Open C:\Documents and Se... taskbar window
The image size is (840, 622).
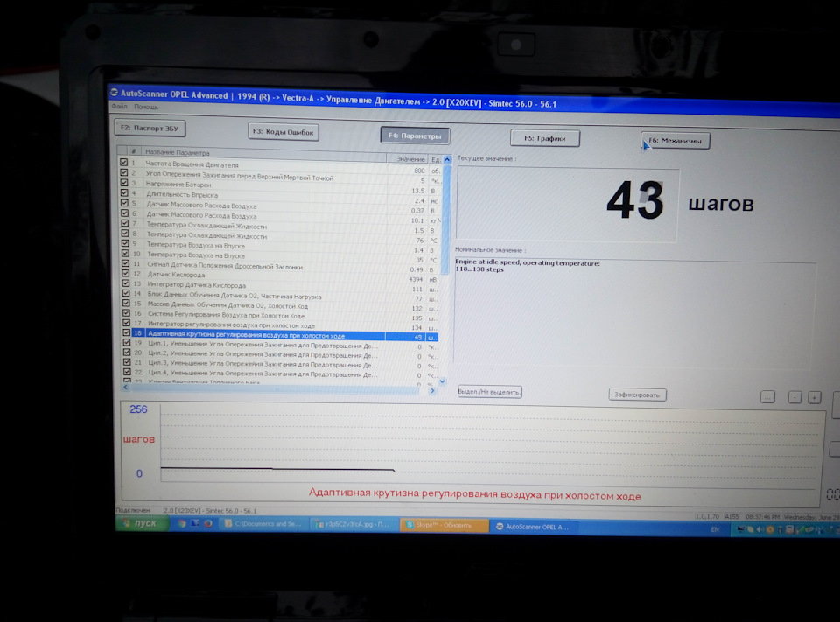tap(264, 524)
